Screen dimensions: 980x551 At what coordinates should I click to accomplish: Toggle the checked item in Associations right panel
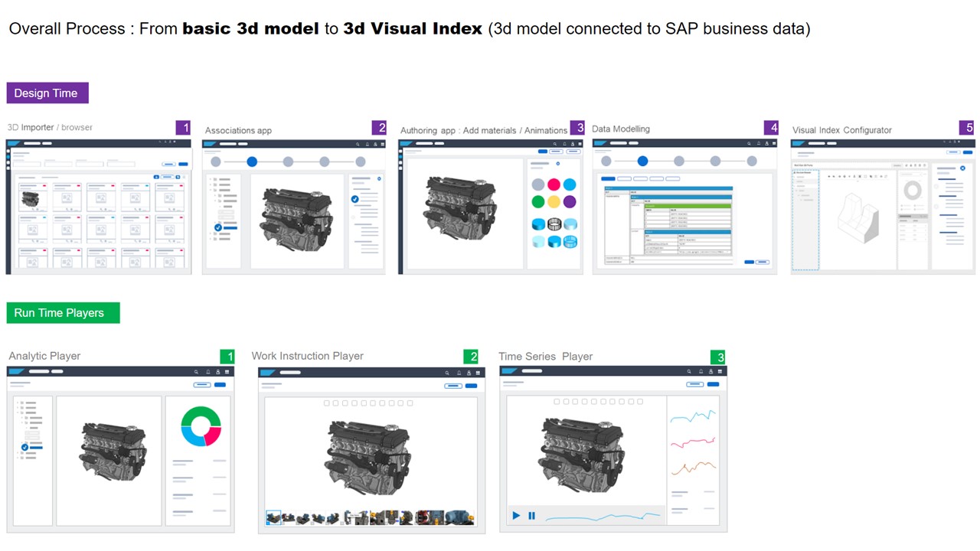354,199
